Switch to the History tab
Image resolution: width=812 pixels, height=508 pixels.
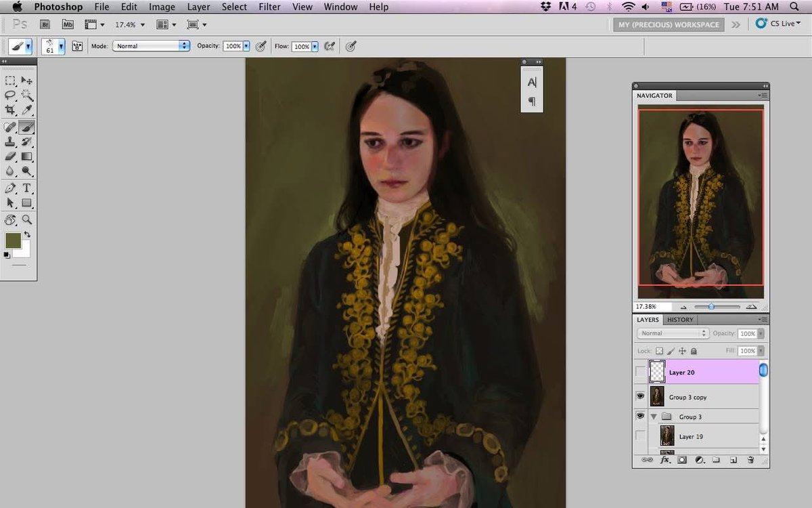[x=680, y=320]
